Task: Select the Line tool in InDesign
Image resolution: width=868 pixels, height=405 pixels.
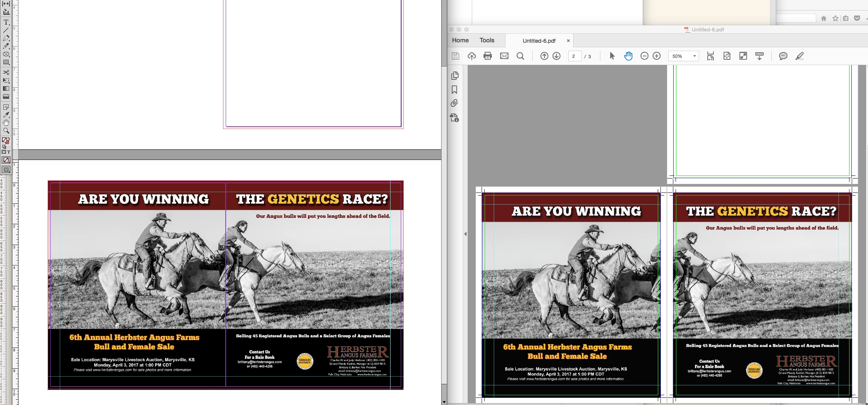Action: [x=6, y=30]
